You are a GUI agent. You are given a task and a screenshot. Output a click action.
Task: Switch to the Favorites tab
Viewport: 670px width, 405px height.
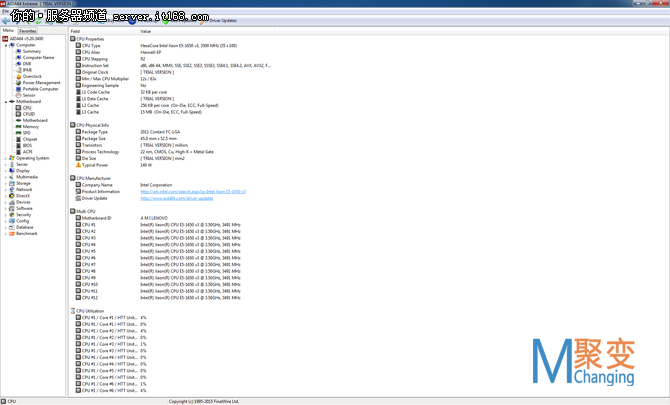28,31
